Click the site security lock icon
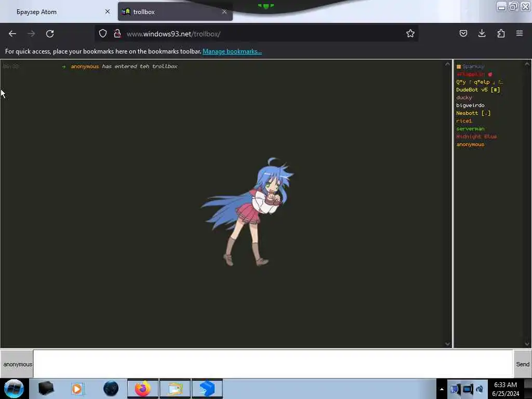The image size is (532, 399). tap(117, 33)
